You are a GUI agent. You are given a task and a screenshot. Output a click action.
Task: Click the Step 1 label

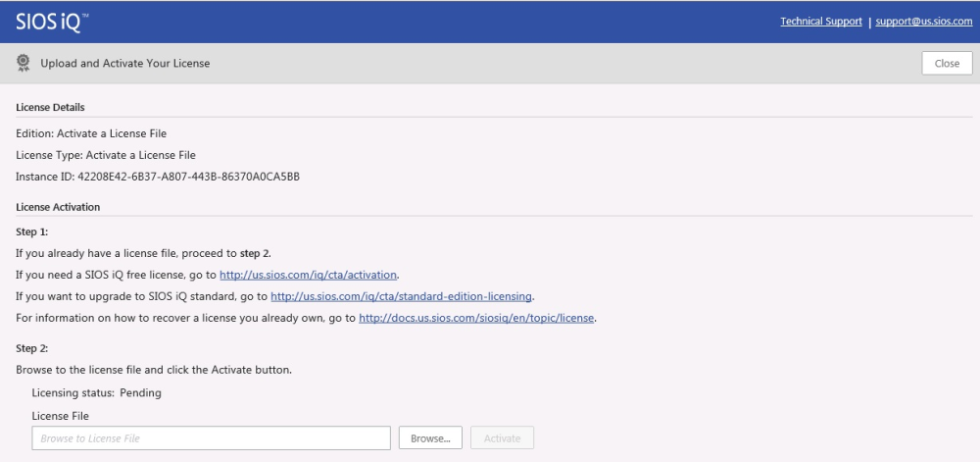click(x=32, y=231)
